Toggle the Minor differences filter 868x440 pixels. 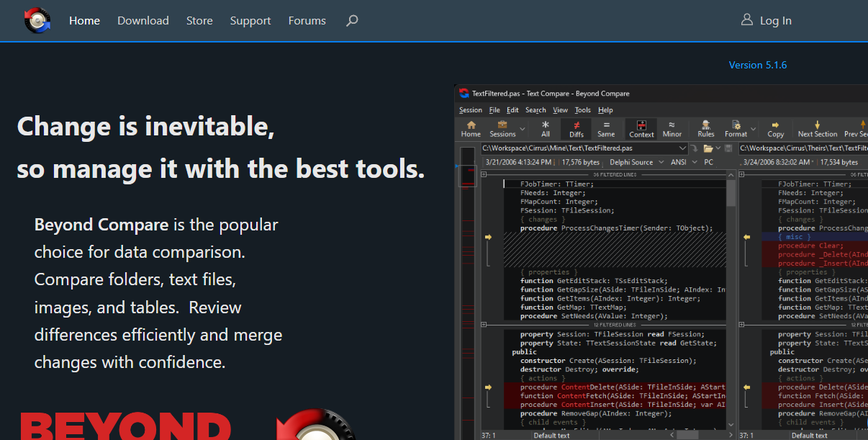(x=672, y=129)
